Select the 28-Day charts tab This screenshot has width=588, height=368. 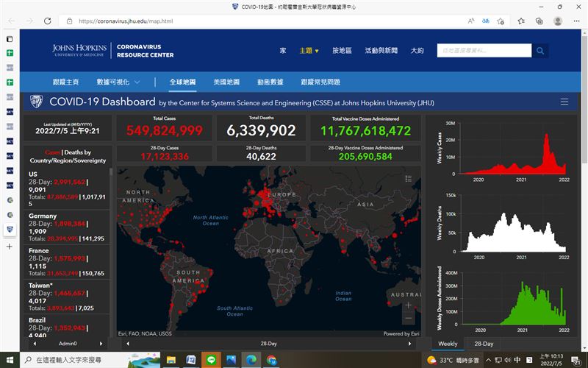[484, 344]
